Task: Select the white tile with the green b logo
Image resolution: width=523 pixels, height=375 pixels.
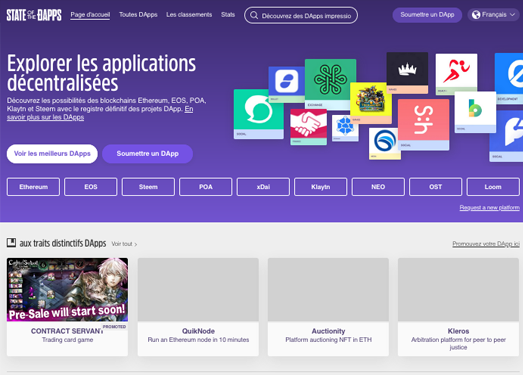Action: [x=475, y=112]
